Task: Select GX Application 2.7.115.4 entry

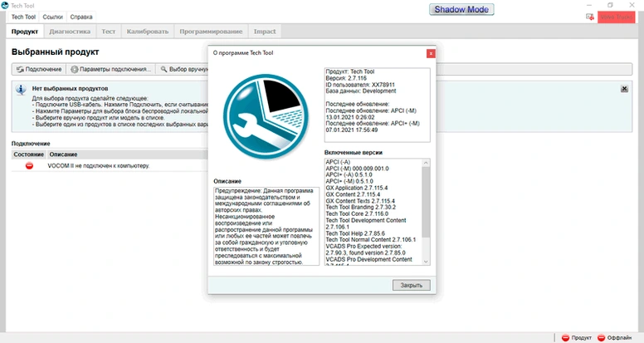Action: (357, 188)
